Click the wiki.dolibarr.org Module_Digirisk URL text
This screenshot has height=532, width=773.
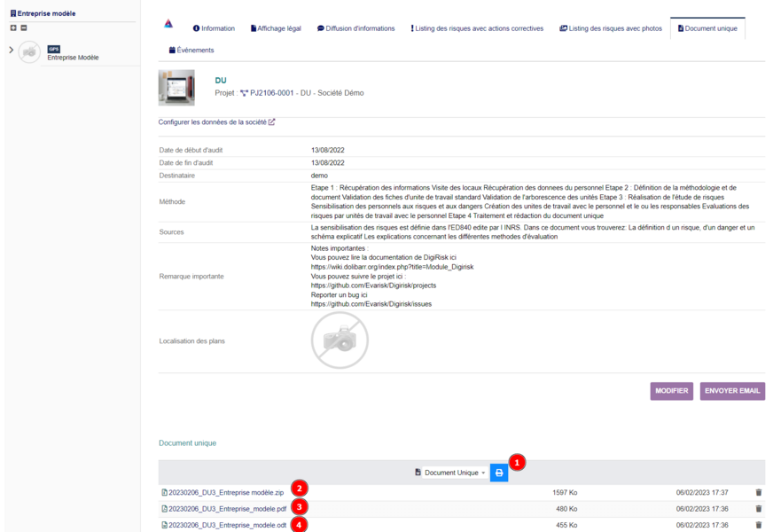point(392,267)
